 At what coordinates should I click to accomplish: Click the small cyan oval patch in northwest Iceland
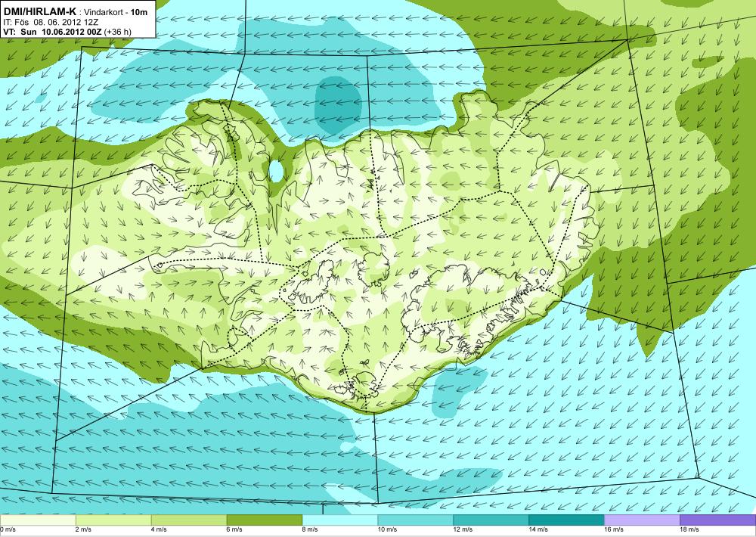tap(276, 171)
